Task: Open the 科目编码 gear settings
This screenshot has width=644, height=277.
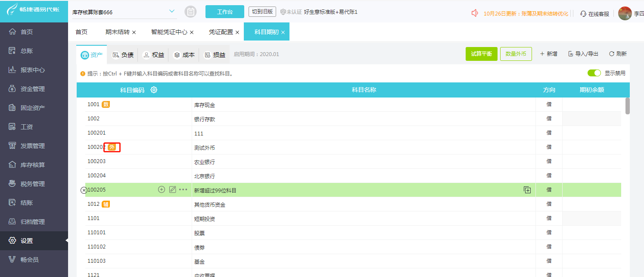Action: click(154, 90)
